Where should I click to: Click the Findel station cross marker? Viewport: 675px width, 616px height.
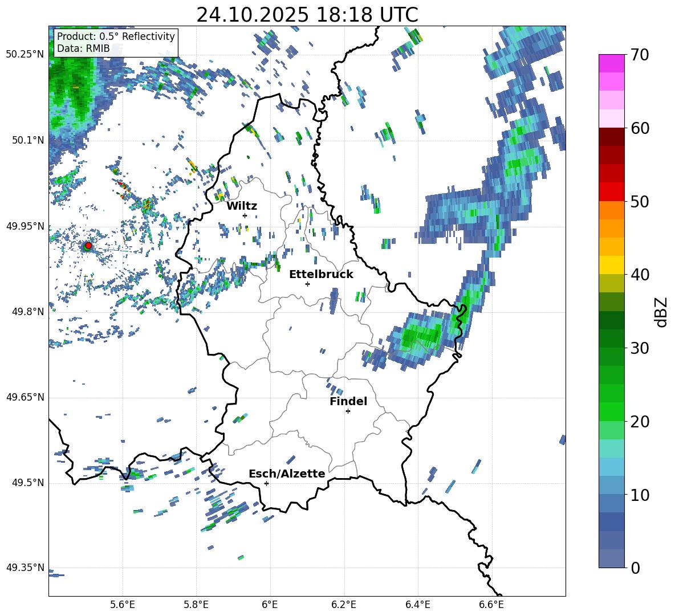(348, 411)
